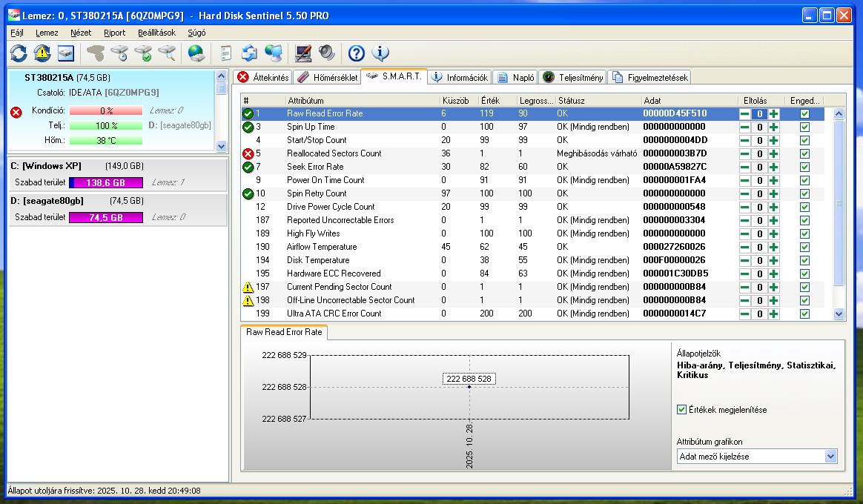This screenshot has width=863, height=504.
Task: Click the blue info bubble toolbar icon
Action: (x=380, y=53)
